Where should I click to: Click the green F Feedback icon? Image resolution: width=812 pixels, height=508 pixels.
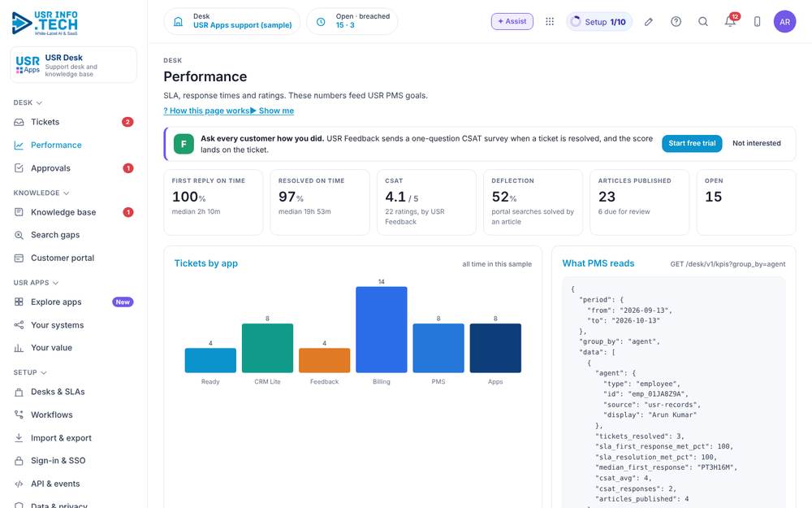184,144
